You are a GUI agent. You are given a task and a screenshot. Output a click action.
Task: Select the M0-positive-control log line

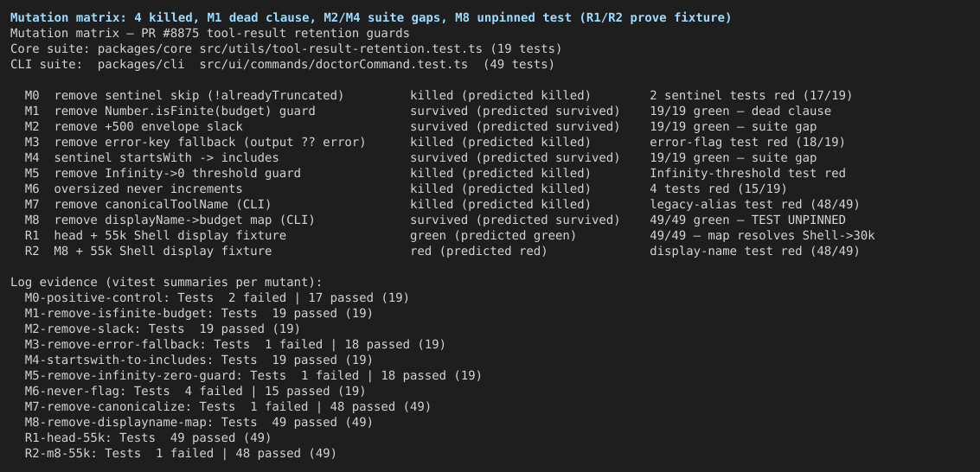[x=217, y=297]
